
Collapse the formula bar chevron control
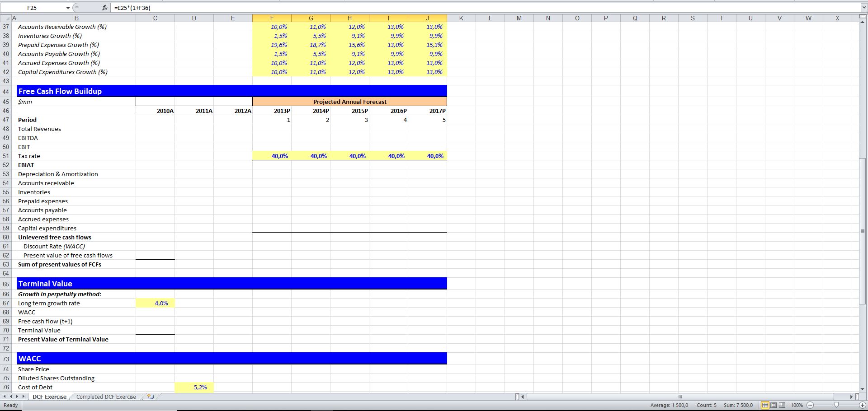pyautogui.click(x=863, y=8)
